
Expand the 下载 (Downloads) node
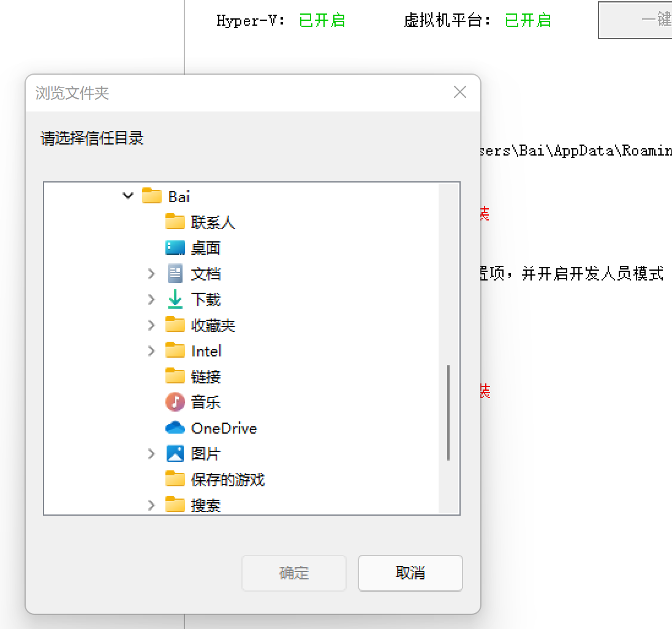[x=151, y=299]
